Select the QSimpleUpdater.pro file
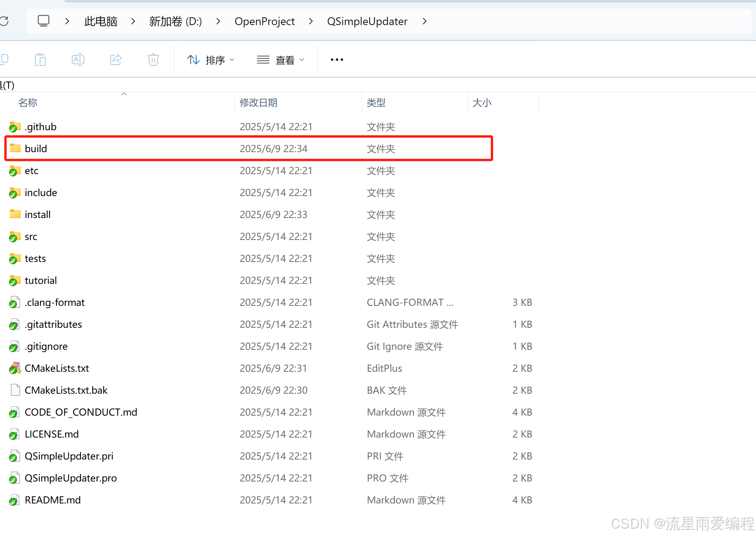This screenshot has width=756, height=536. tap(71, 478)
